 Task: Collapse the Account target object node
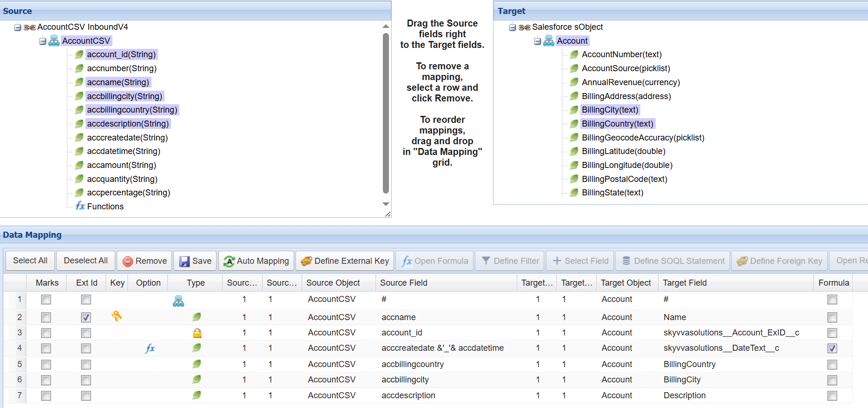[x=538, y=41]
